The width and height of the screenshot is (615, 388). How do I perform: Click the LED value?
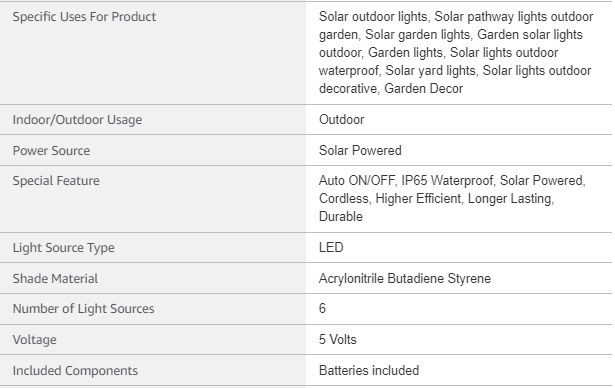click(x=331, y=248)
